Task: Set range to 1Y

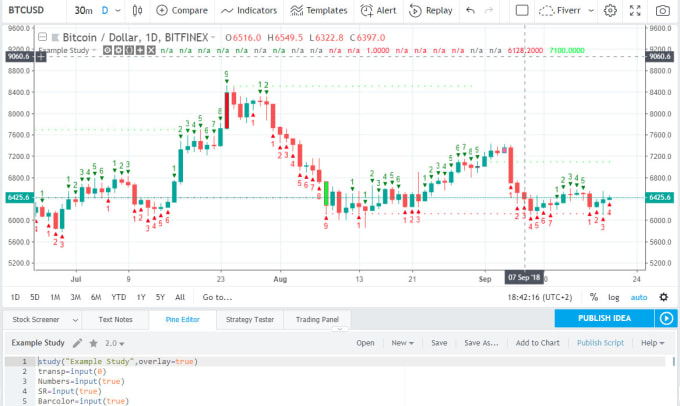Action: (141, 297)
